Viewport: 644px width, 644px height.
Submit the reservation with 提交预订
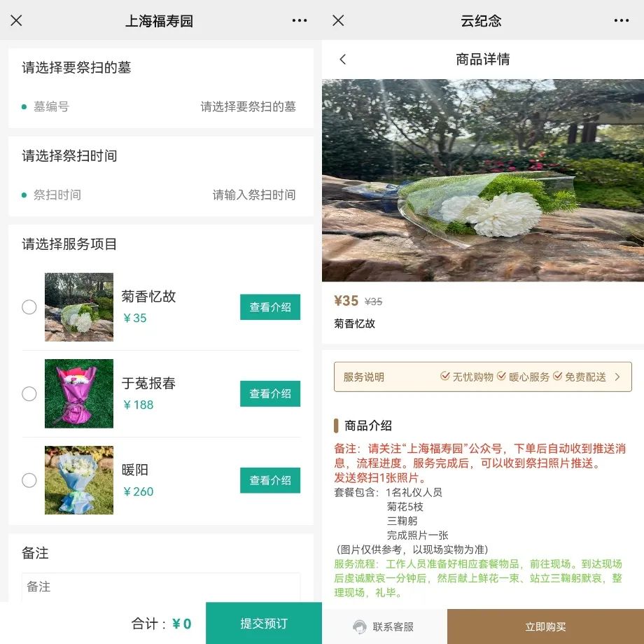pyautogui.click(x=264, y=623)
